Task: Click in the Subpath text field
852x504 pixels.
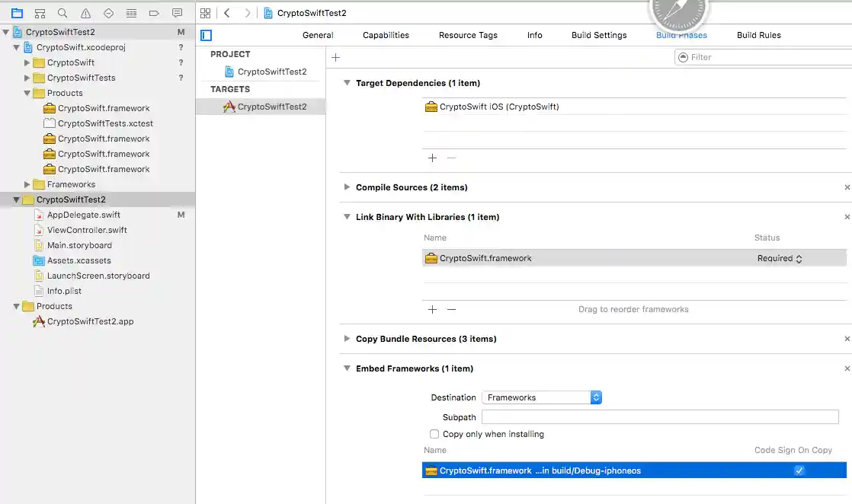Action: click(660, 417)
